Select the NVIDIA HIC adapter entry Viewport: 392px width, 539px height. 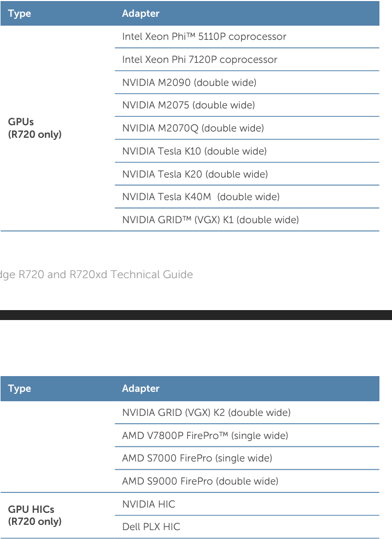pos(149,504)
